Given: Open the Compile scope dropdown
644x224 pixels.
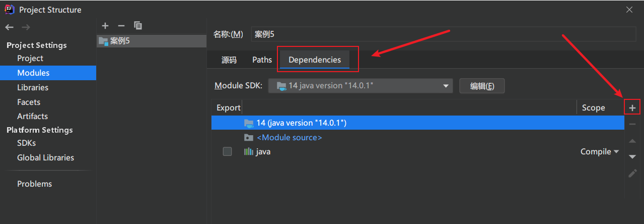Looking at the screenshot, I should 600,151.
